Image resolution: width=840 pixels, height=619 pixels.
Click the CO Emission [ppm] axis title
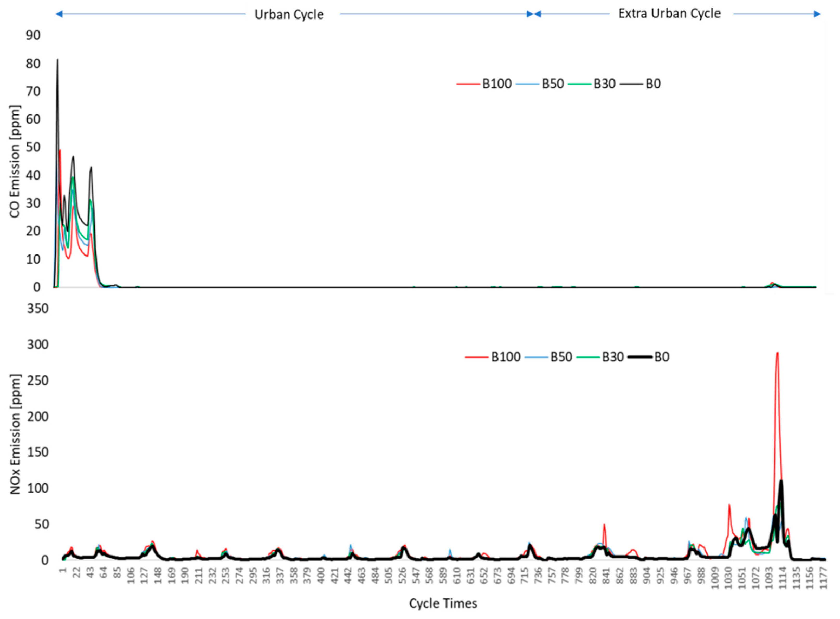15,161
